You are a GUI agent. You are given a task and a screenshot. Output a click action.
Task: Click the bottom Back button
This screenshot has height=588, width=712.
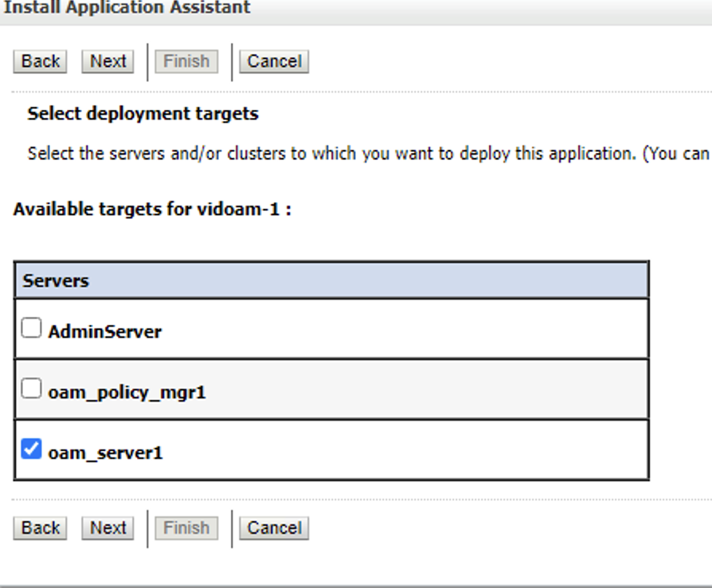(40, 528)
